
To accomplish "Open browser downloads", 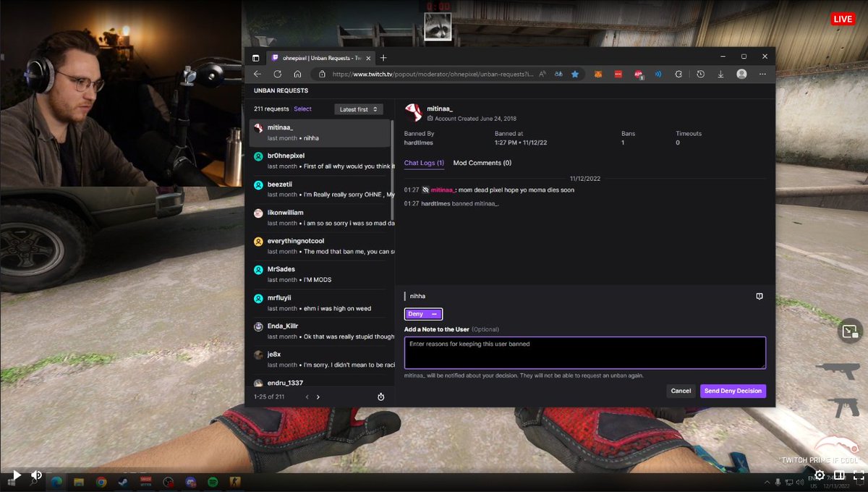I will (721, 74).
